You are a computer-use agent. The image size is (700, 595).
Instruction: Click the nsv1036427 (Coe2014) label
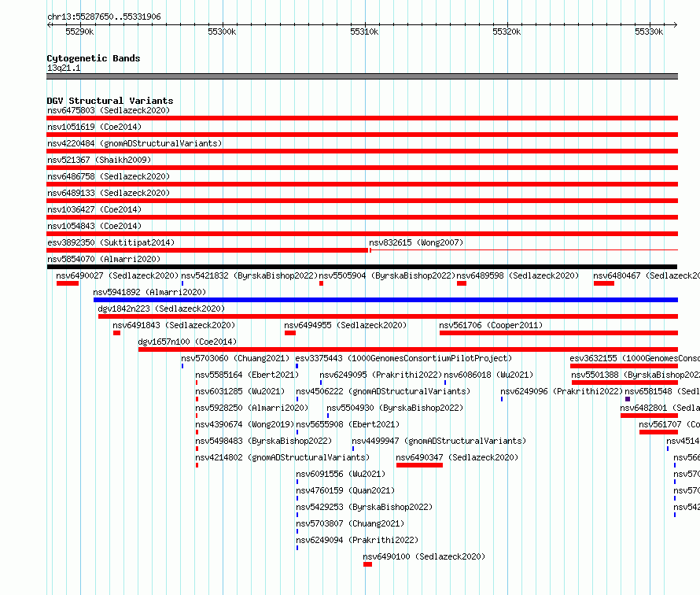point(94,209)
